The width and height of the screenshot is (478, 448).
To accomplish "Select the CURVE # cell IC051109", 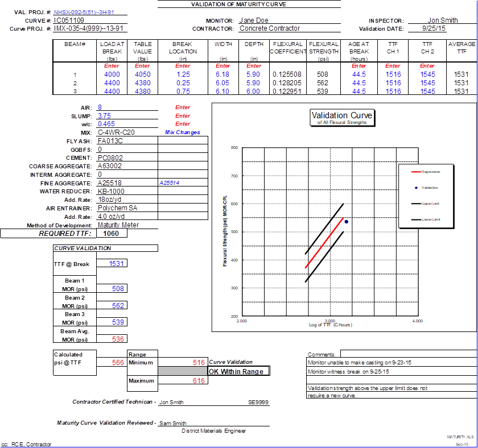I will click(x=69, y=20).
